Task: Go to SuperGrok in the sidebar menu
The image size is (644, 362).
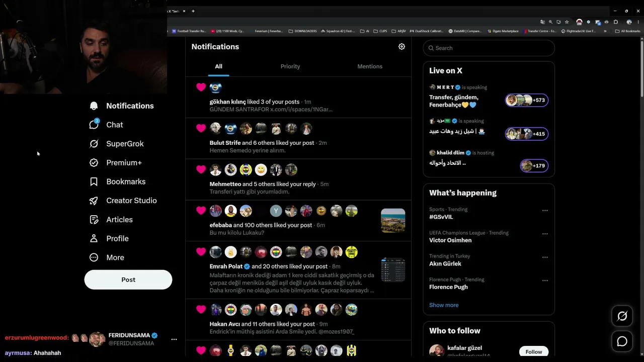Action: pyautogui.click(x=125, y=144)
